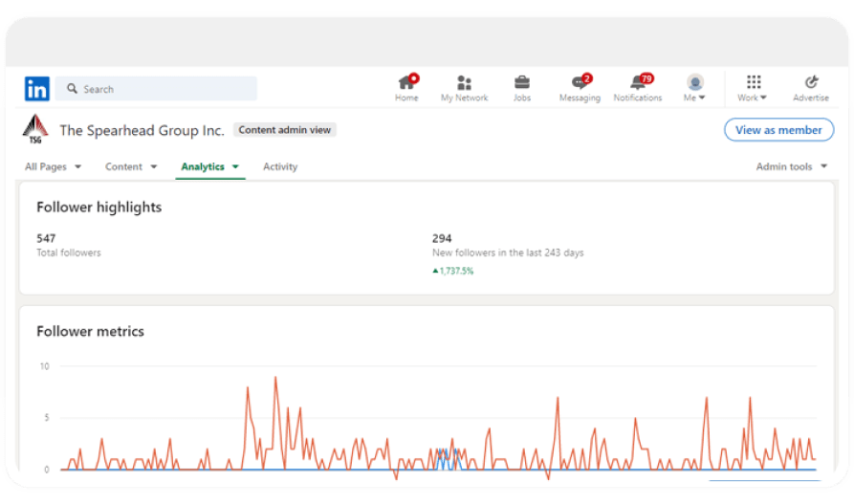This screenshot has width=854, height=504.
Task: Click the LinkedIn logo
Action: [x=37, y=89]
